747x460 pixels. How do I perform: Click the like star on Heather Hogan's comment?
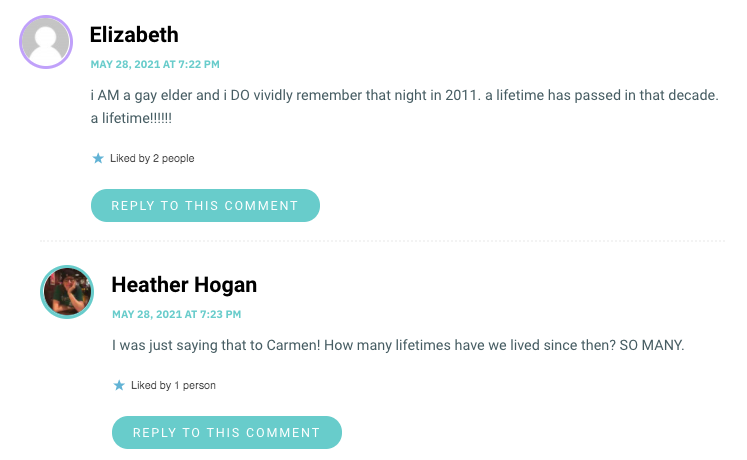tap(119, 385)
